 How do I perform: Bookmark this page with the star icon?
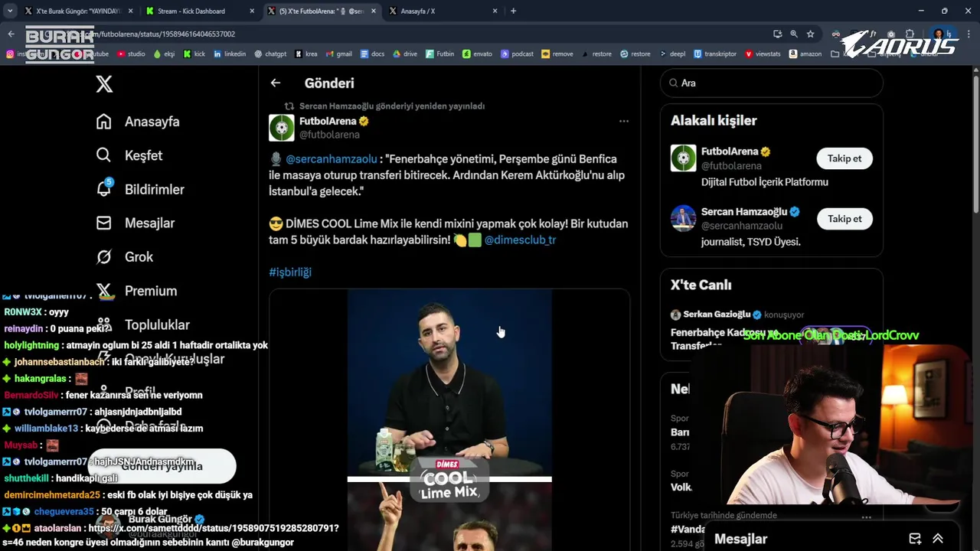pos(810,34)
